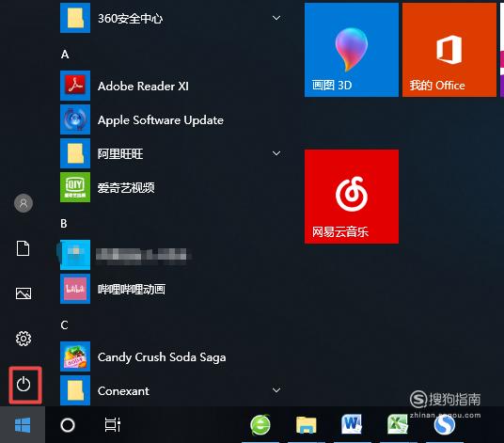Screen dimensions: 504x443
Task: Click the 360安全中心 folder icon
Action: click(x=75, y=18)
